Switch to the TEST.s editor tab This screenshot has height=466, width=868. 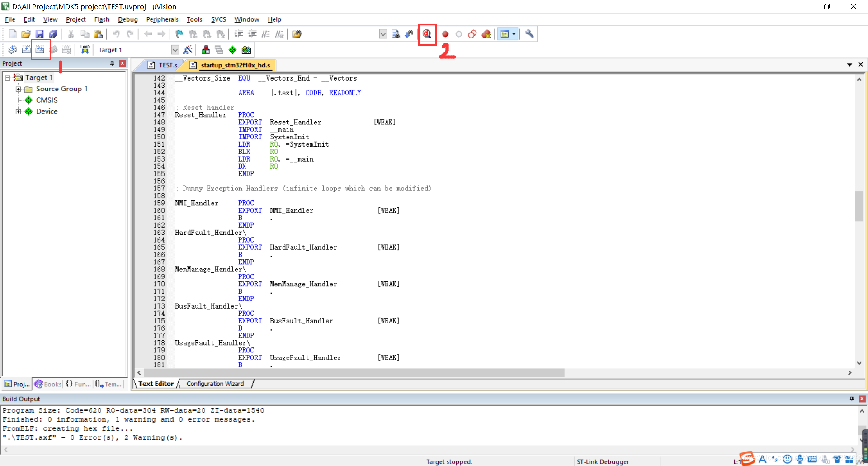coord(163,65)
